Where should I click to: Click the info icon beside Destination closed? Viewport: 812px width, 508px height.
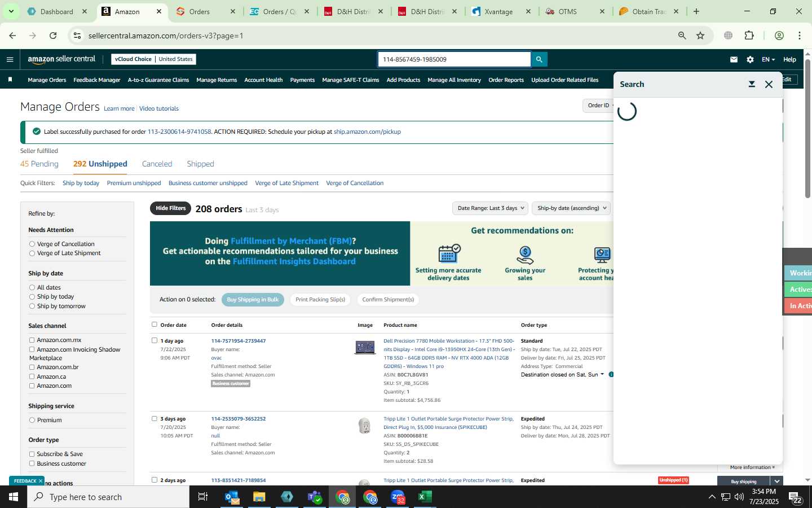click(611, 374)
